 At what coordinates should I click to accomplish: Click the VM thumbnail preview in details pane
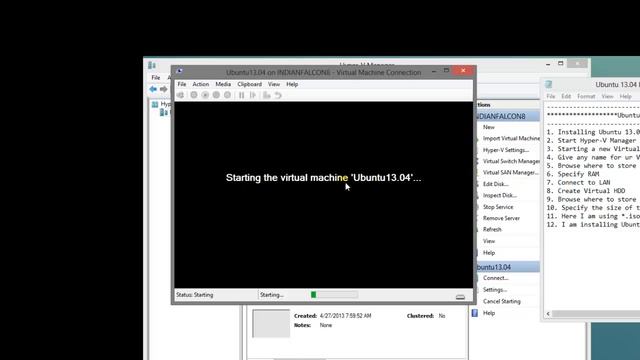(271, 323)
